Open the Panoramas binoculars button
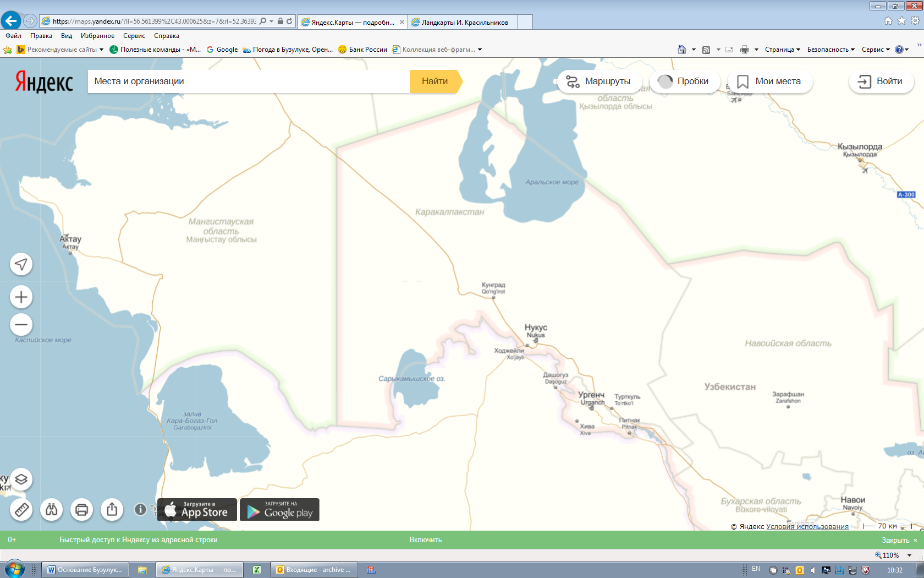The image size is (924, 578). [52, 510]
